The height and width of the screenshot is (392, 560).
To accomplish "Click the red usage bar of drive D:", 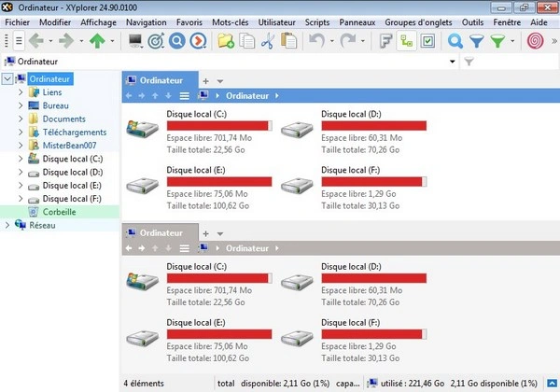I will coord(373,125).
